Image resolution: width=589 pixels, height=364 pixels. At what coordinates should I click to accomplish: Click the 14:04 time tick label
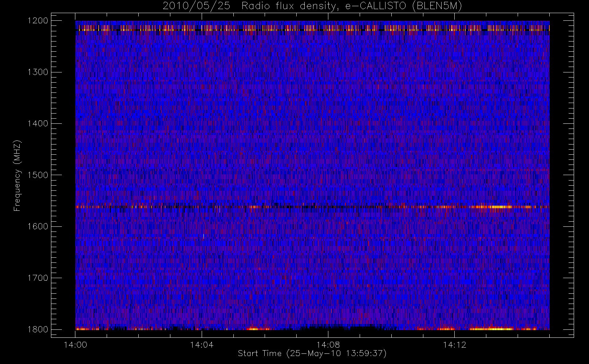[202, 345]
